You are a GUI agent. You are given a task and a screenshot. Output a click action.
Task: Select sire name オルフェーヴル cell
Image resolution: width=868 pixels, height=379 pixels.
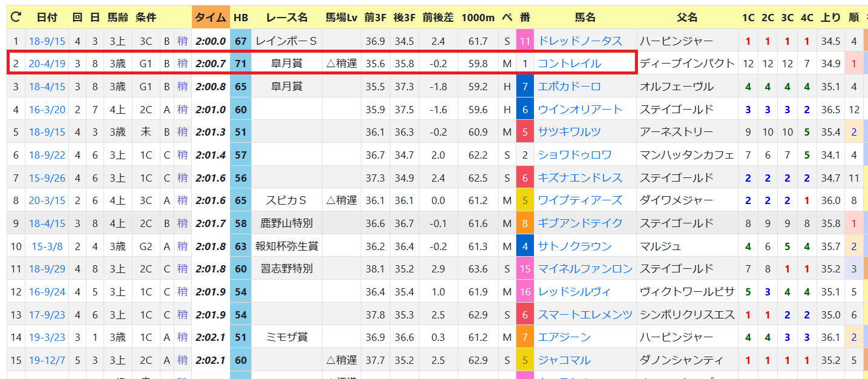[688, 87]
